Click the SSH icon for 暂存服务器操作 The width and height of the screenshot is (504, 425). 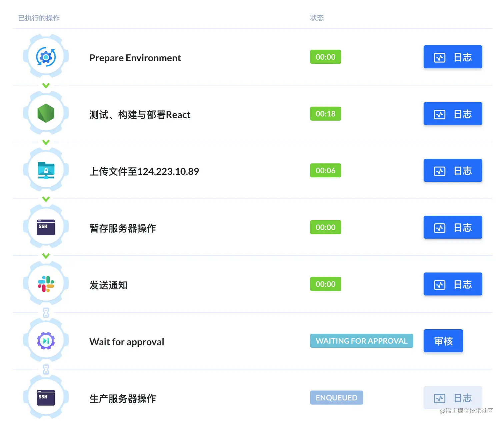click(x=46, y=227)
